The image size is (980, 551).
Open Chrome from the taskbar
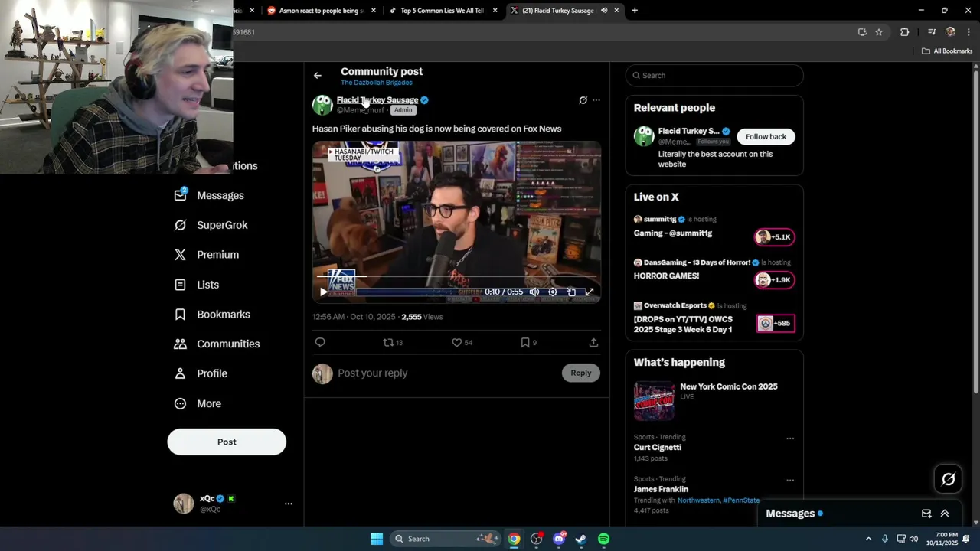coord(514,539)
